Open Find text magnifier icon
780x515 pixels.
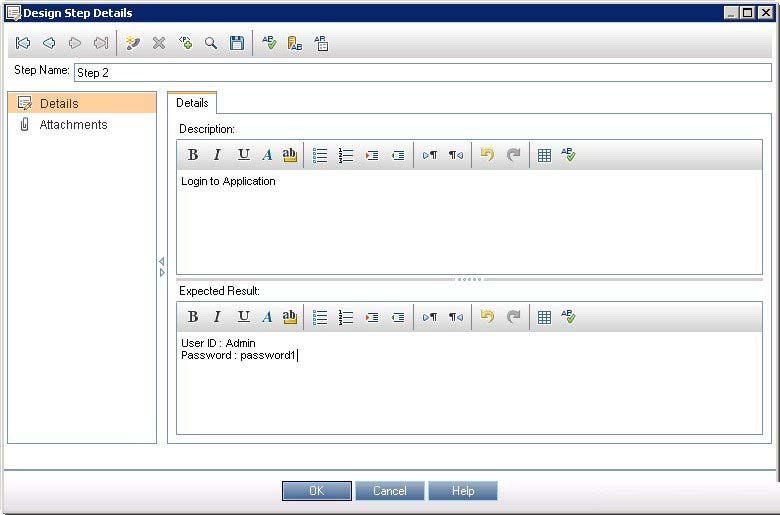(211, 43)
